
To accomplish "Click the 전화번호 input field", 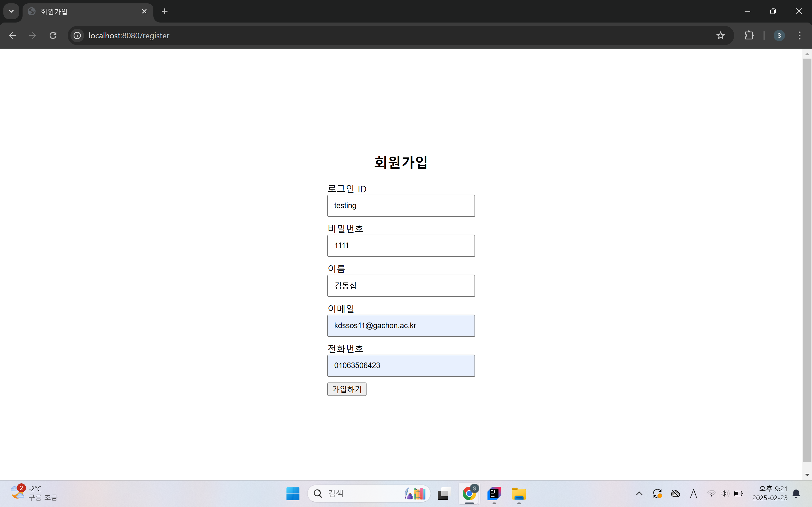I will [x=401, y=366].
